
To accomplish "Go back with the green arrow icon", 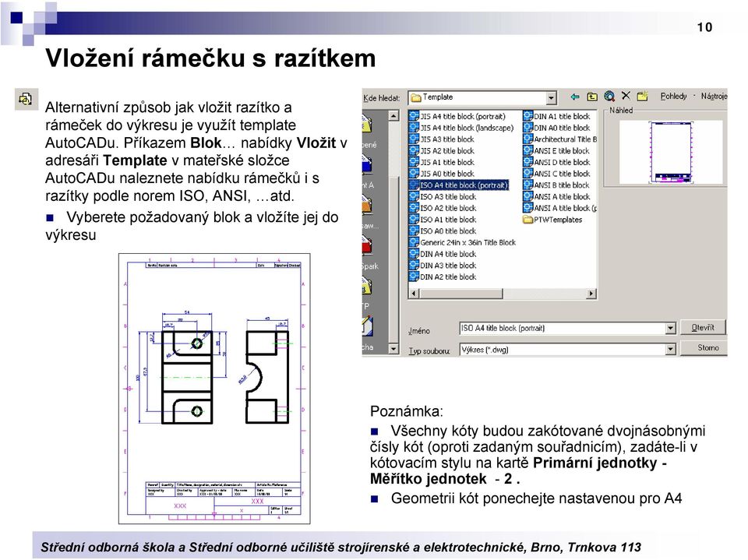I will click(x=575, y=97).
